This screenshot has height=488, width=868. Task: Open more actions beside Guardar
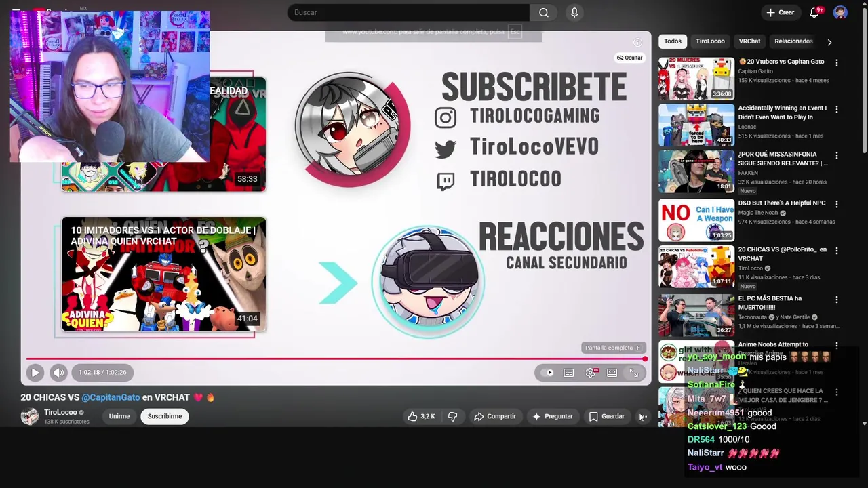click(642, 416)
